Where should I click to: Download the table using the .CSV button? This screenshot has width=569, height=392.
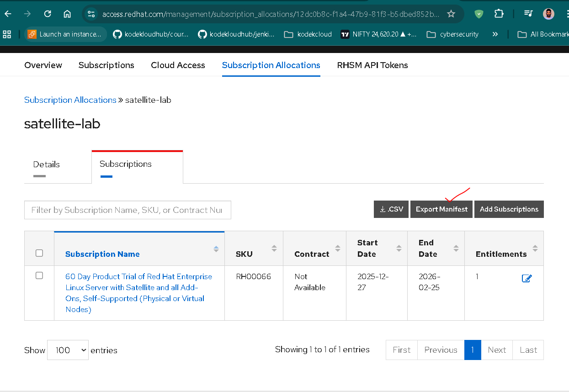391,209
